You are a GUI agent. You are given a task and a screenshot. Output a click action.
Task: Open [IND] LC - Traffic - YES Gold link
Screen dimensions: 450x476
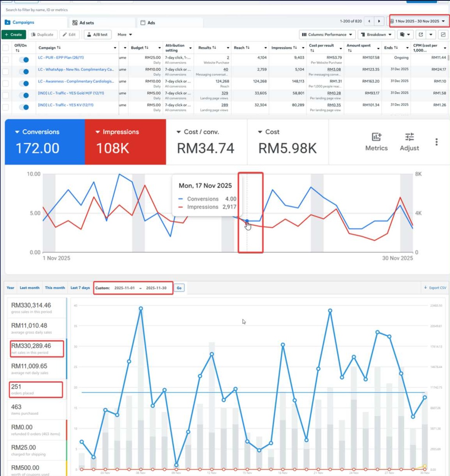pyautogui.click(x=71, y=93)
